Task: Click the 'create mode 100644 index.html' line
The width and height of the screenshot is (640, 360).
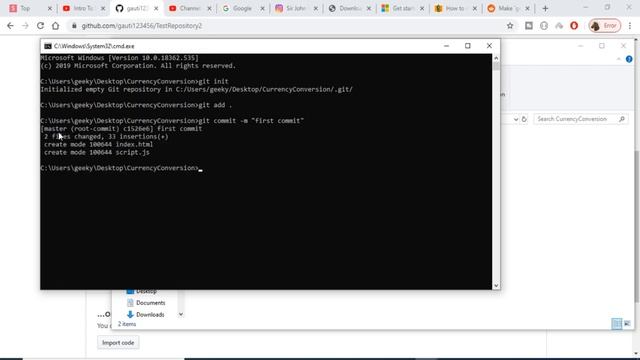Action: point(98,144)
